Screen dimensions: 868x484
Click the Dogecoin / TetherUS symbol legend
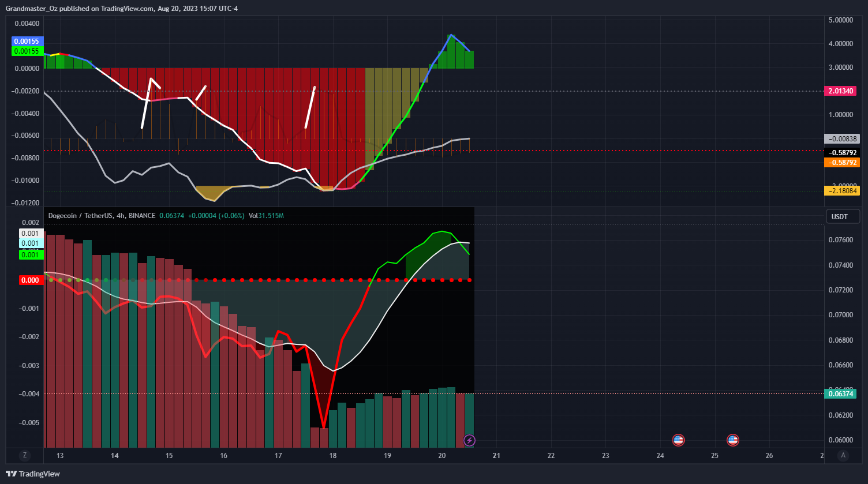[102, 215]
